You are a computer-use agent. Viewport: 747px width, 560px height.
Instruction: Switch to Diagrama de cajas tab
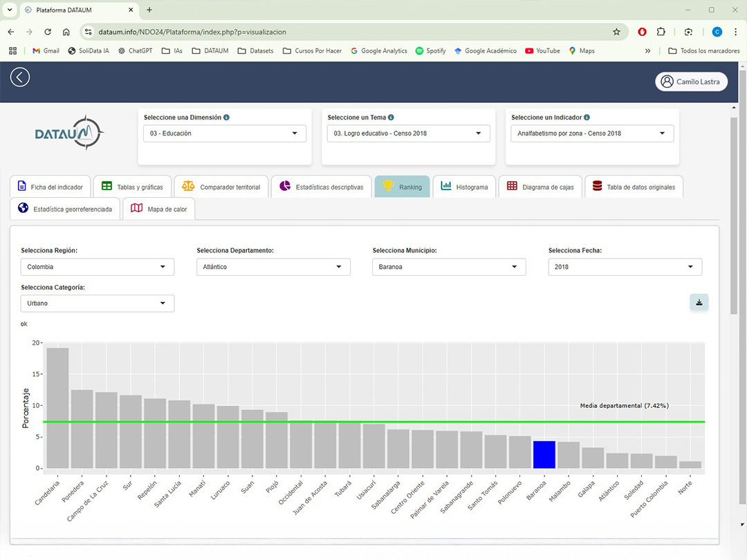click(x=540, y=187)
